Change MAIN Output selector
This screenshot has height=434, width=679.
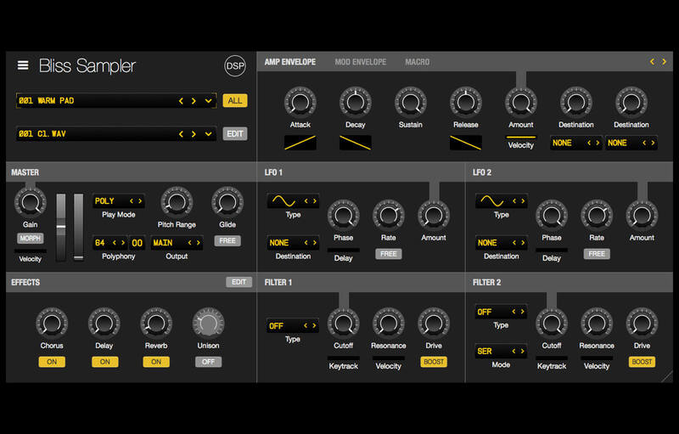click(177, 243)
